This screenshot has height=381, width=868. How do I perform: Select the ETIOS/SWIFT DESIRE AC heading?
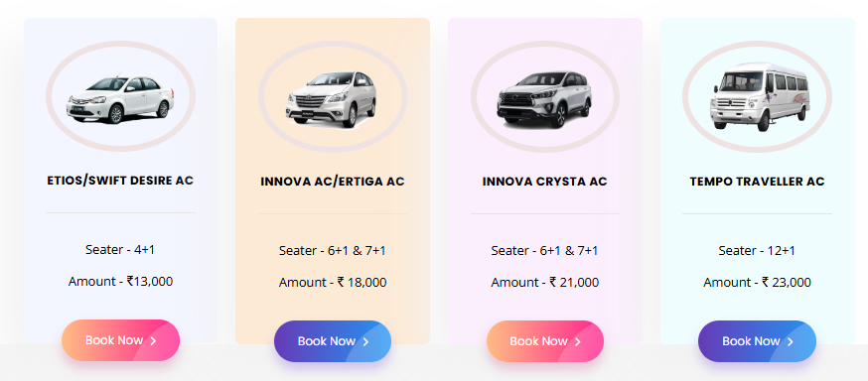pyautogui.click(x=120, y=181)
